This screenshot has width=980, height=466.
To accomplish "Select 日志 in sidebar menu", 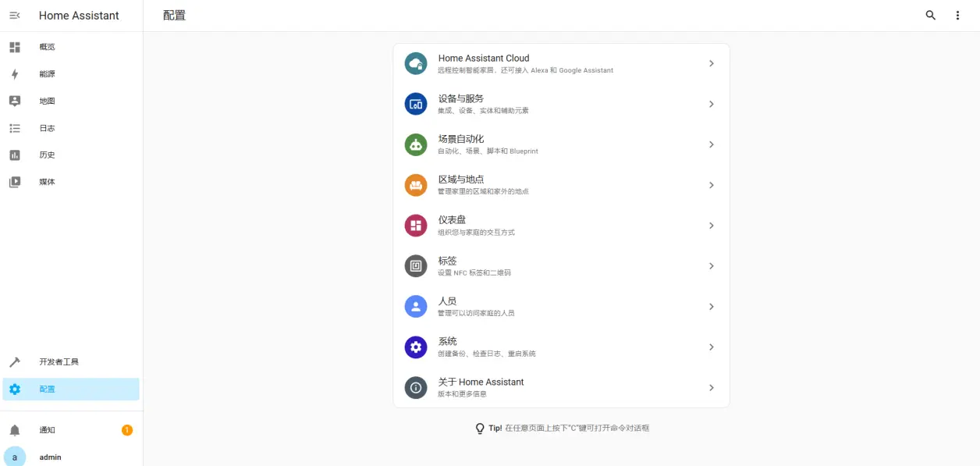I will pos(48,128).
